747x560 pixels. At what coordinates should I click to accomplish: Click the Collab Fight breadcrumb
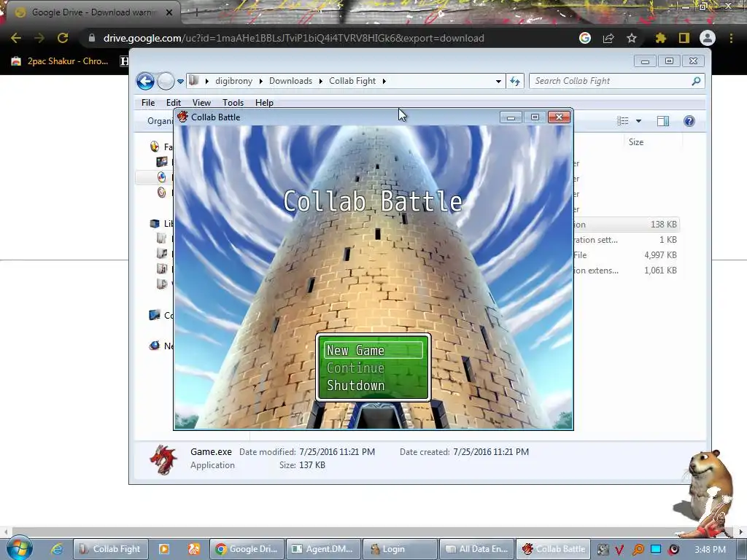[352, 81]
